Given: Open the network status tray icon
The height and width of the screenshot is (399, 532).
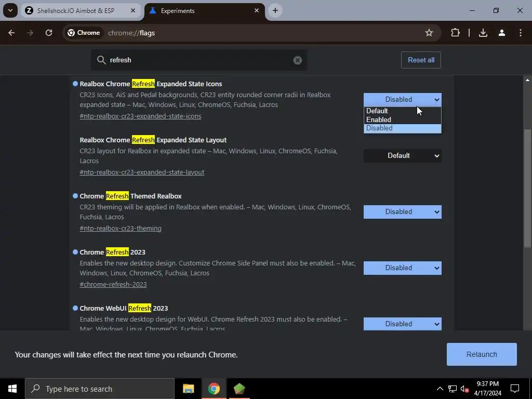Looking at the screenshot, I should 453,389.
